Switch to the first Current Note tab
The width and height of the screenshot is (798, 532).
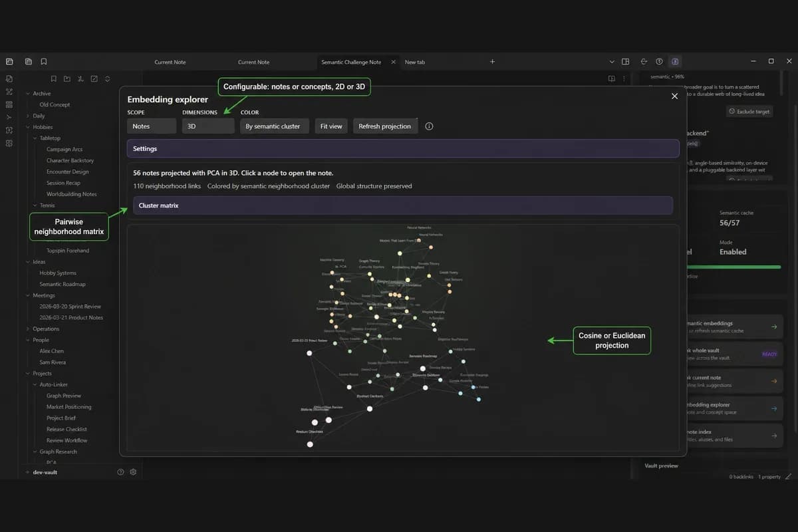tap(170, 62)
